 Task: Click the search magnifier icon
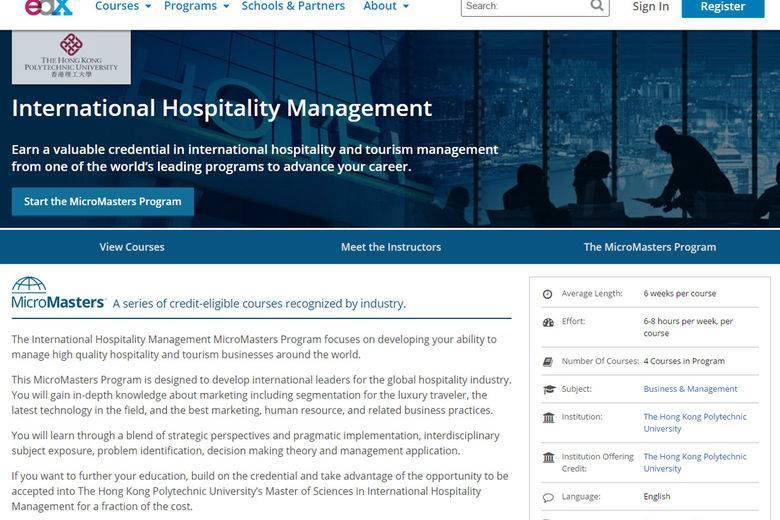point(597,6)
